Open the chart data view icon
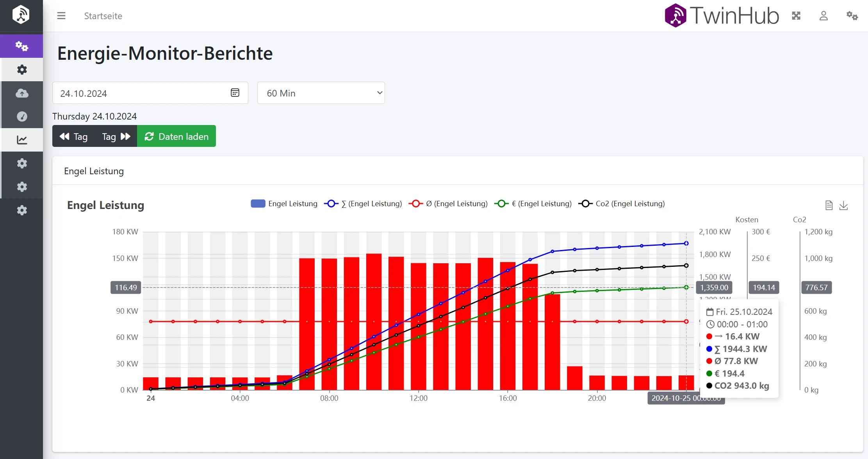 click(x=829, y=205)
